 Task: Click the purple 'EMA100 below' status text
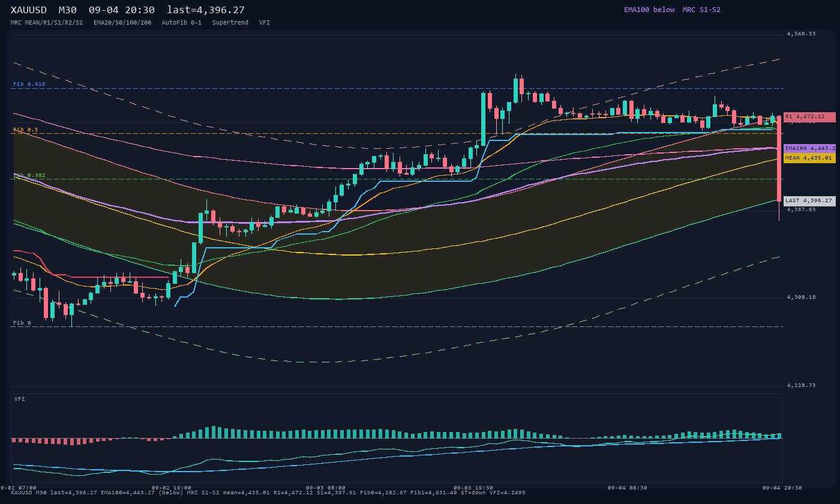(x=649, y=10)
